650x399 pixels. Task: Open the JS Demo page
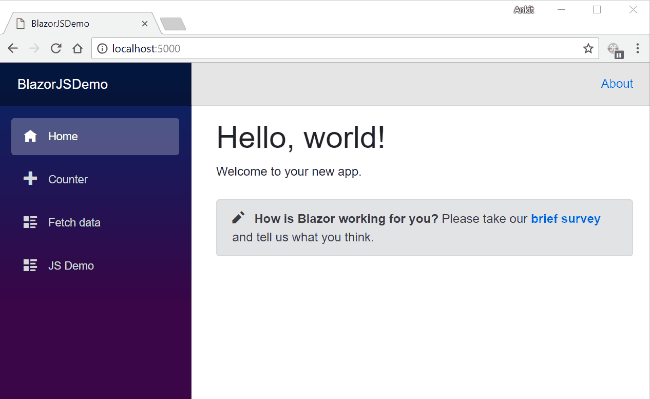(x=95, y=266)
